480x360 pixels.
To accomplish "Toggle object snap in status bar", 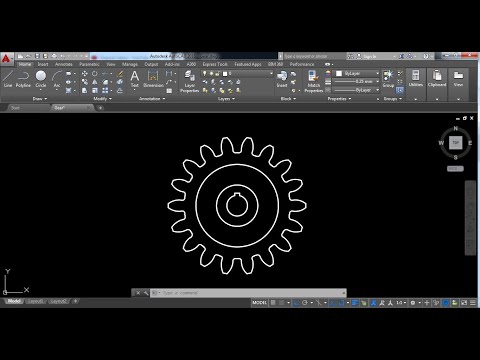I will 341,303.
